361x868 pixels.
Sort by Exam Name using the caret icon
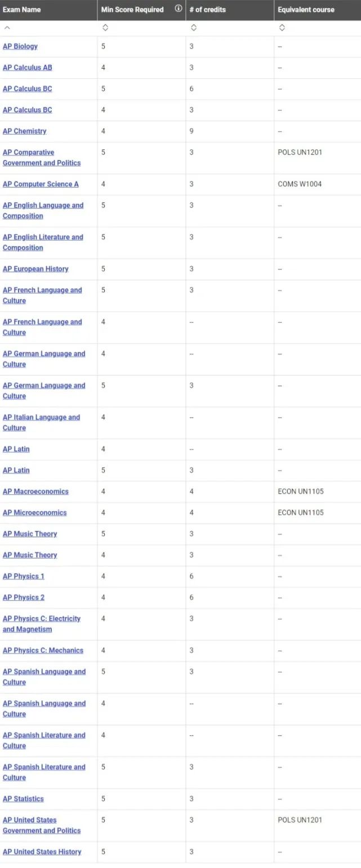click(x=6, y=28)
